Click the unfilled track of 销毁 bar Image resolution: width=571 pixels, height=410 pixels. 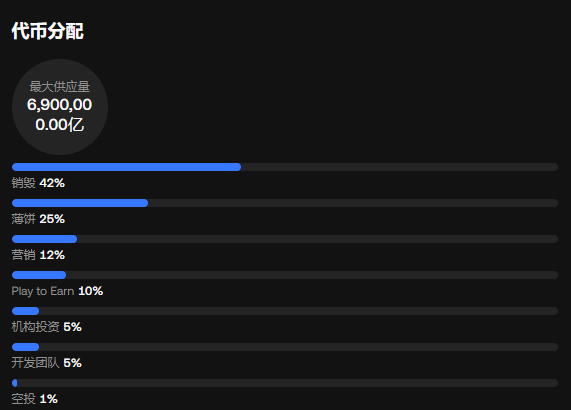pyautogui.click(x=399, y=167)
